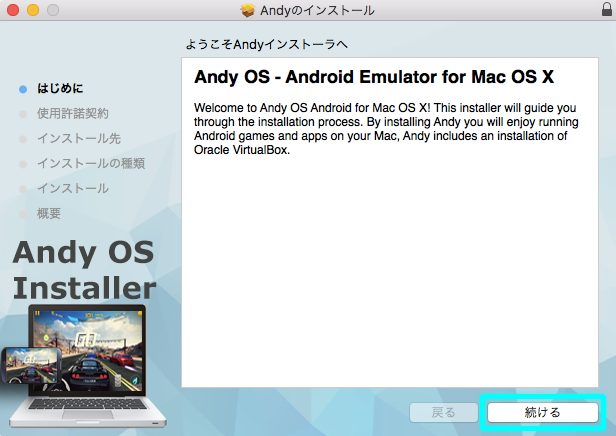Click the 続ける (Continue) button
This screenshot has height=436, width=616.
[x=543, y=412]
